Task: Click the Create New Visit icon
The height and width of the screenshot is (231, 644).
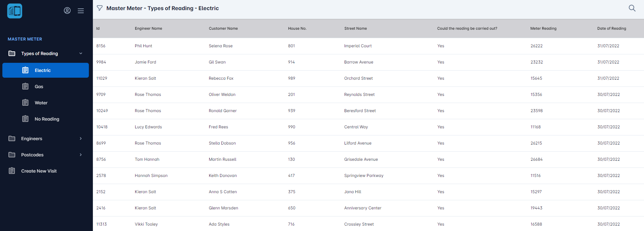Action: coord(12,171)
